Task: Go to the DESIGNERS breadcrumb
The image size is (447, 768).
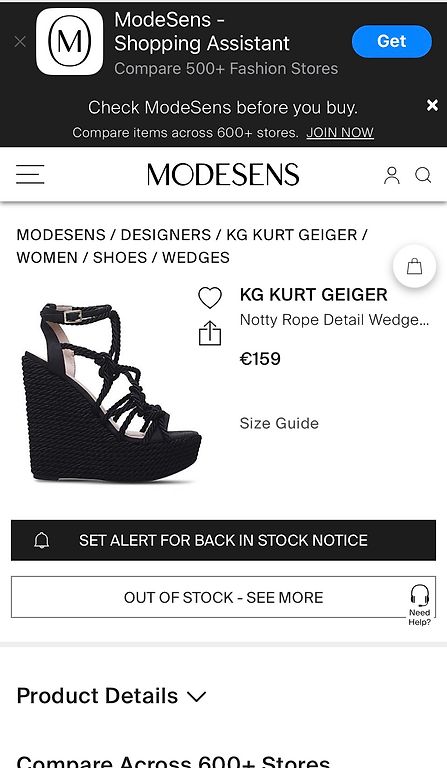Action: click(x=165, y=235)
